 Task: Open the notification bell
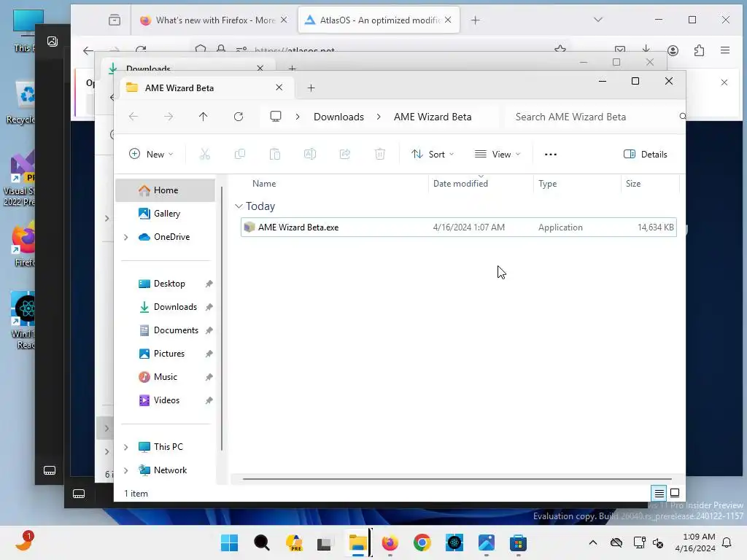click(x=727, y=542)
